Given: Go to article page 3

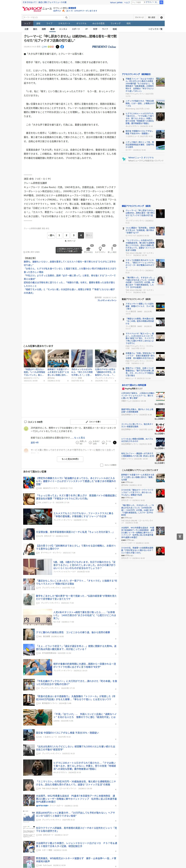Looking at the screenshot, I should 74,235.
